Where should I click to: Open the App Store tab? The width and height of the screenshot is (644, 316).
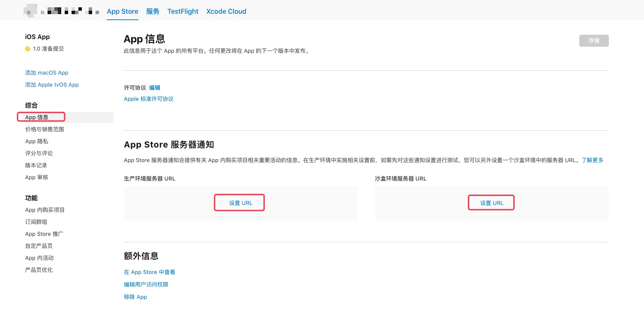click(x=123, y=12)
